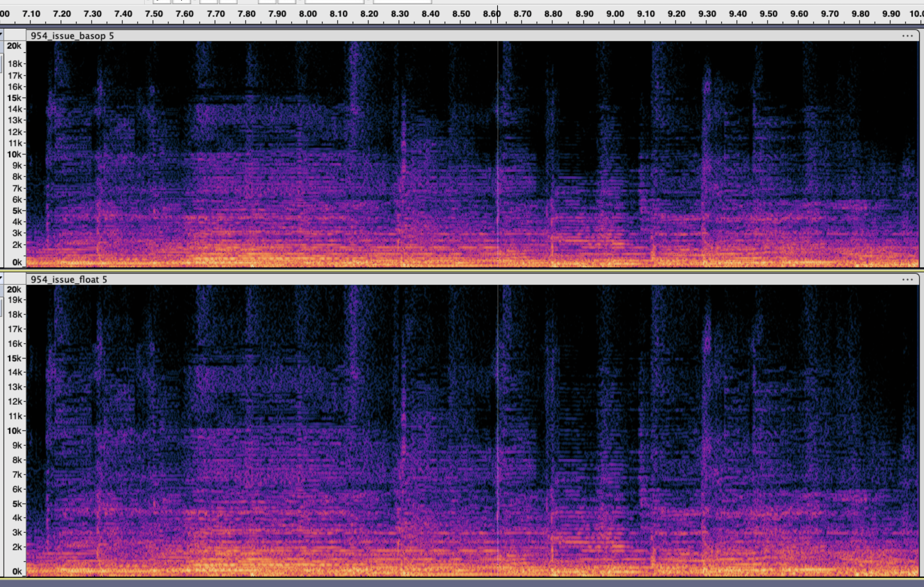The width and height of the screenshot is (924, 587).
Task: Click the playhead marker in the timeline ruler
Action: coord(498,14)
